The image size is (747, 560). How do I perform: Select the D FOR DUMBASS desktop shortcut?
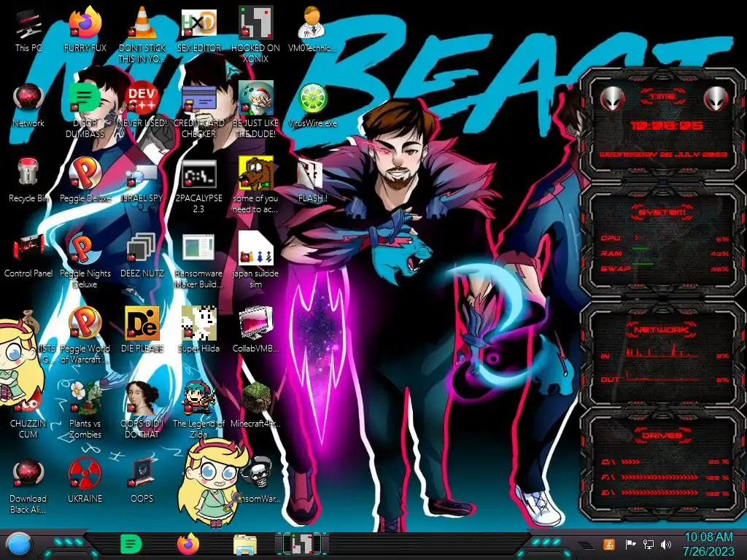coord(85,111)
